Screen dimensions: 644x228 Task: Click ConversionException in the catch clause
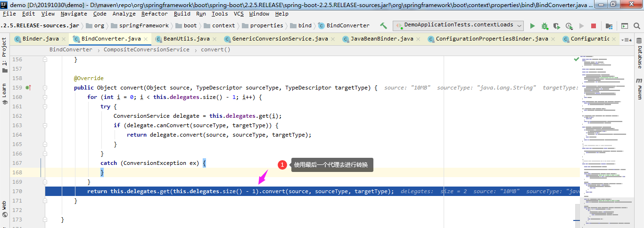click(x=155, y=163)
